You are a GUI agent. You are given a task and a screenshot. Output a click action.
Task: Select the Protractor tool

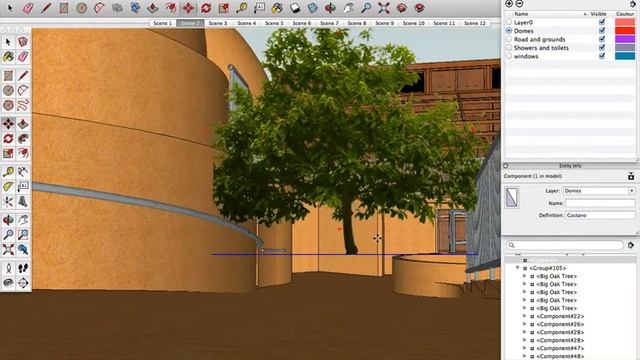8,187
